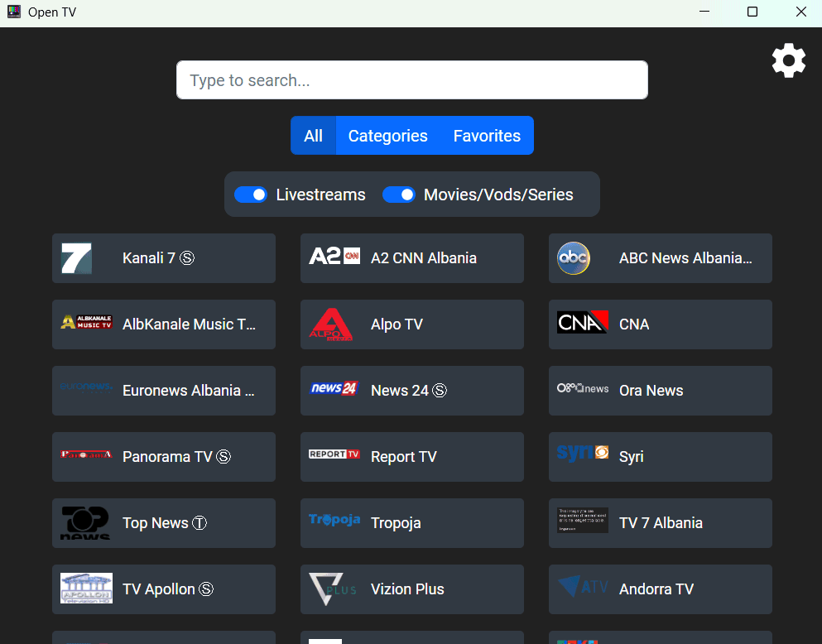This screenshot has height=644, width=822.
Task: Click the Alpo TV red logo
Action: [330, 324]
